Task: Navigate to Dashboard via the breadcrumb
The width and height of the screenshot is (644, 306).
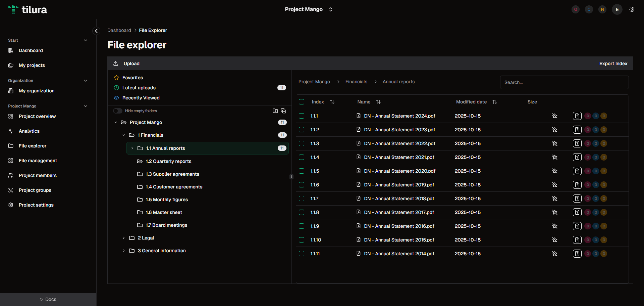Action: click(119, 30)
